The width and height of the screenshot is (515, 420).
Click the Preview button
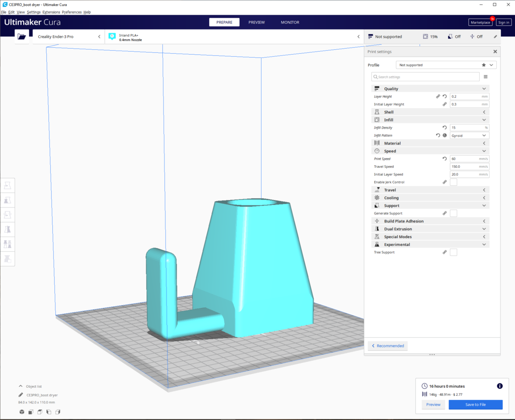click(433, 404)
